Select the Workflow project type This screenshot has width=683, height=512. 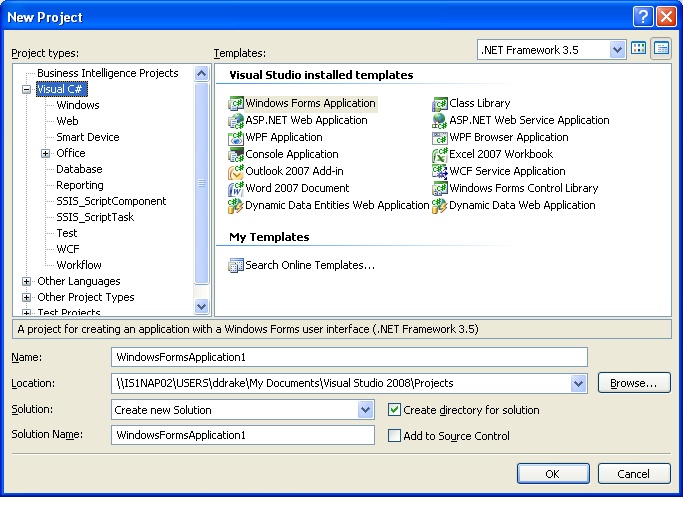[x=79, y=265]
